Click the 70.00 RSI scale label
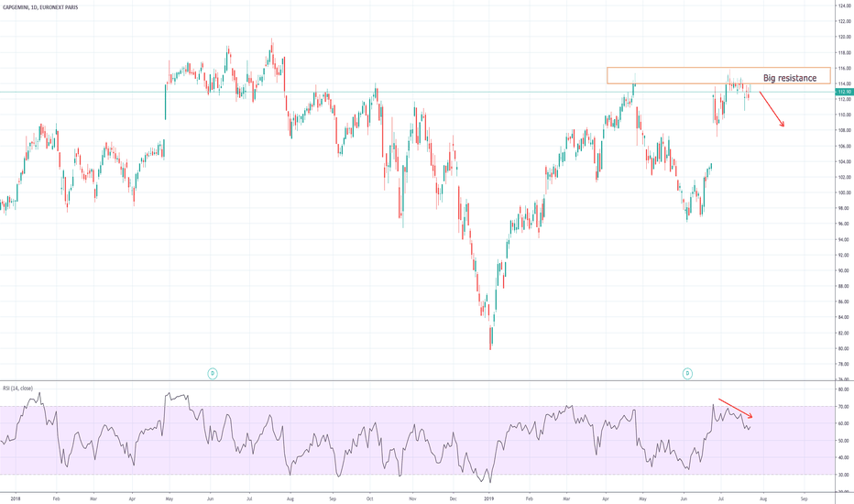Image resolution: width=854 pixels, height=504 pixels. point(844,407)
